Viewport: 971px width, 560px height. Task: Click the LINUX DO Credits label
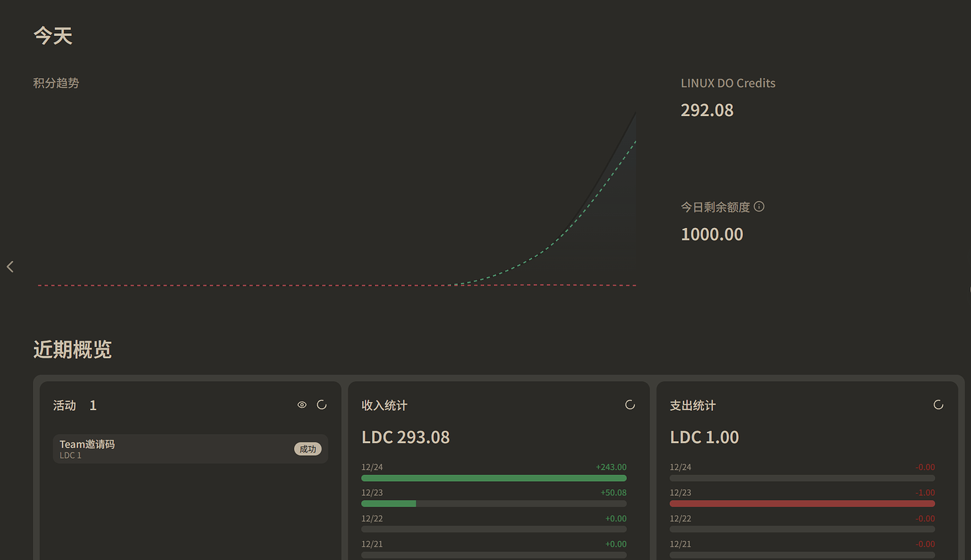tap(728, 83)
